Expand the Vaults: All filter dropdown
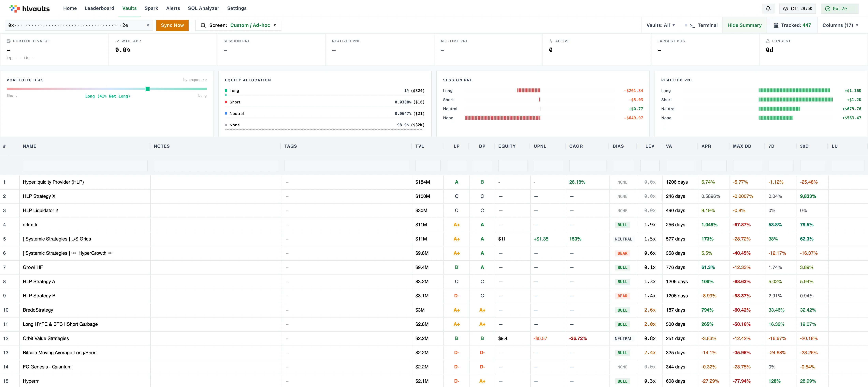This screenshot has width=868, height=387. 661,25
